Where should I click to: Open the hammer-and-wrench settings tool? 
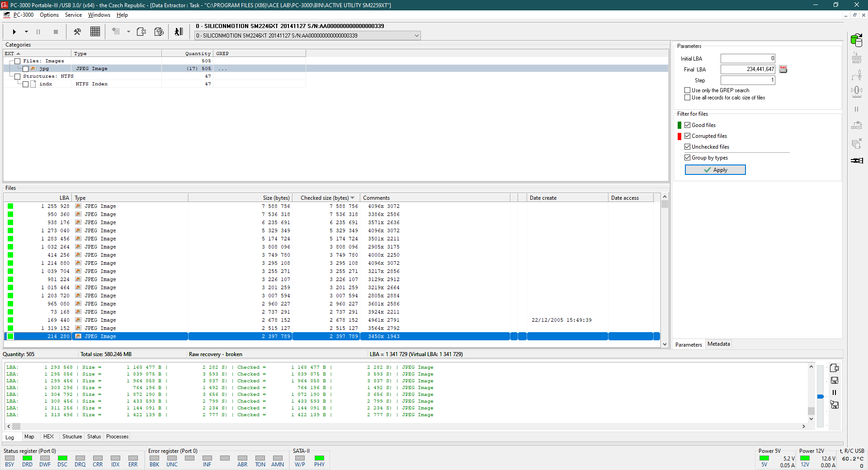(77, 32)
